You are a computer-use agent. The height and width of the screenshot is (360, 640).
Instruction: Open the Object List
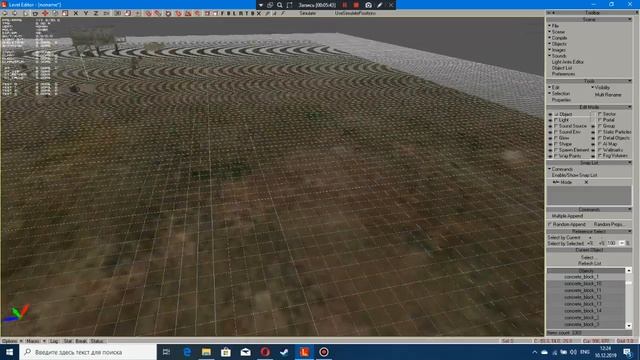point(562,68)
